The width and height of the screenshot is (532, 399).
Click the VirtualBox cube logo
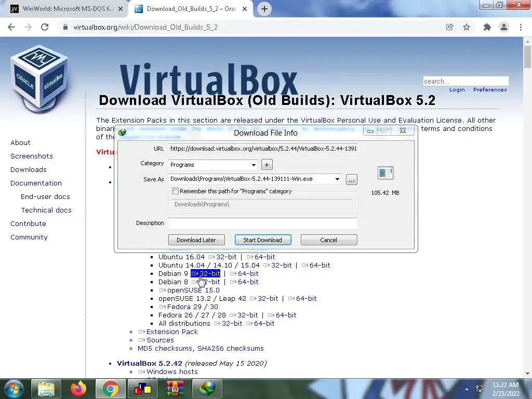(x=39, y=79)
